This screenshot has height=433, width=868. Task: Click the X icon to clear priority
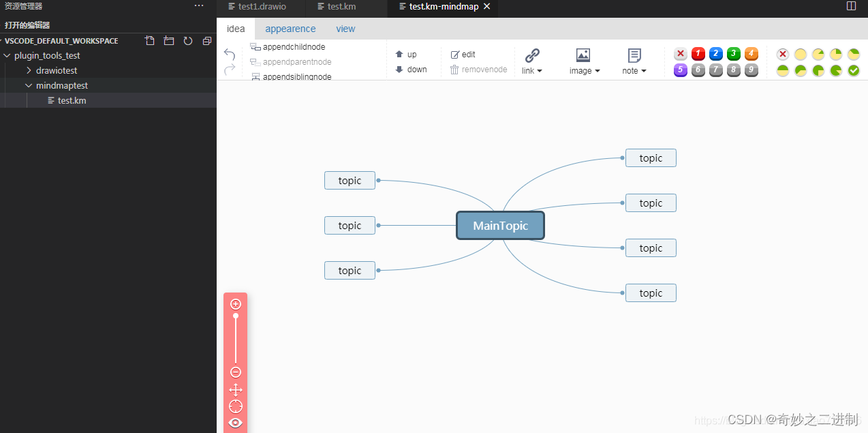pyautogui.click(x=680, y=53)
